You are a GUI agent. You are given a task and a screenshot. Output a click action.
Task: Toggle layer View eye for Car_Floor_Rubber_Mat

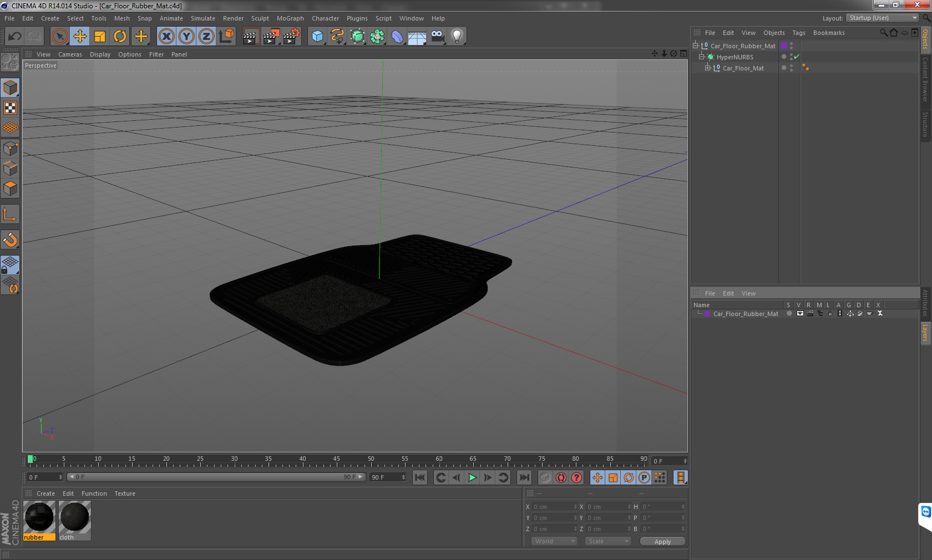[800, 313]
